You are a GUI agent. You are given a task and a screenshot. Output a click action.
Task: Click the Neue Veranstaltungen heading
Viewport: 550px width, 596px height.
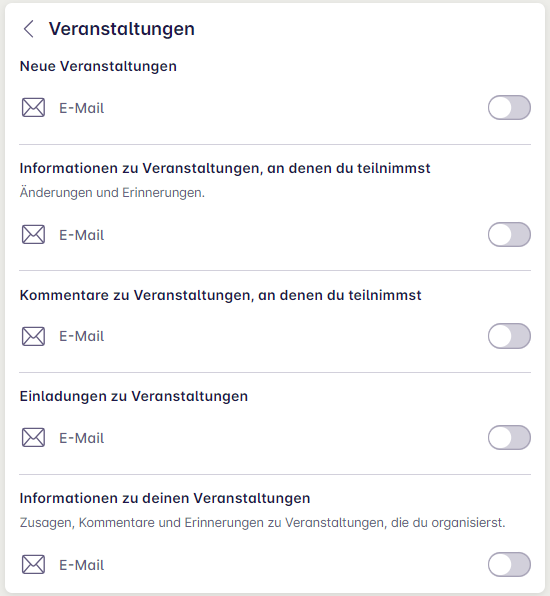pyautogui.click(x=98, y=66)
